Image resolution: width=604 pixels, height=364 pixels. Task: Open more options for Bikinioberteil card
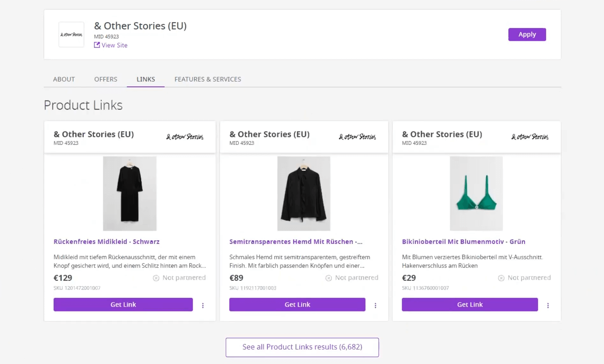[x=548, y=306]
